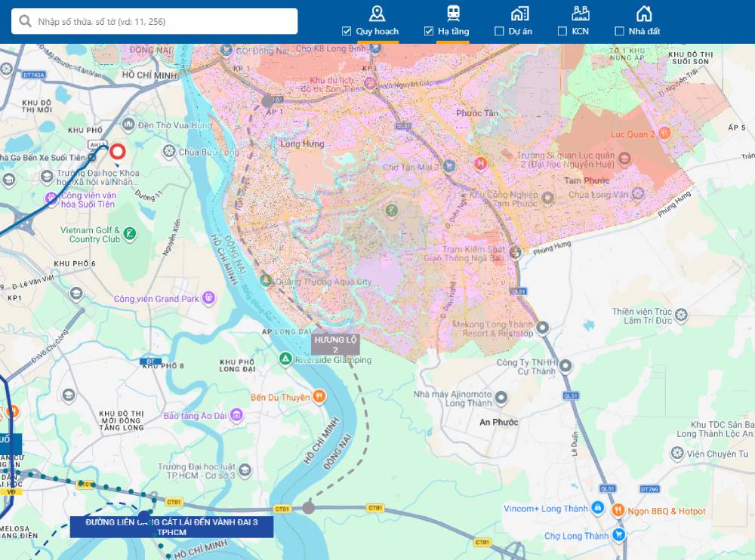Click the Quy hoạch map pin icon
The image size is (755, 560).
(x=377, y=13)
